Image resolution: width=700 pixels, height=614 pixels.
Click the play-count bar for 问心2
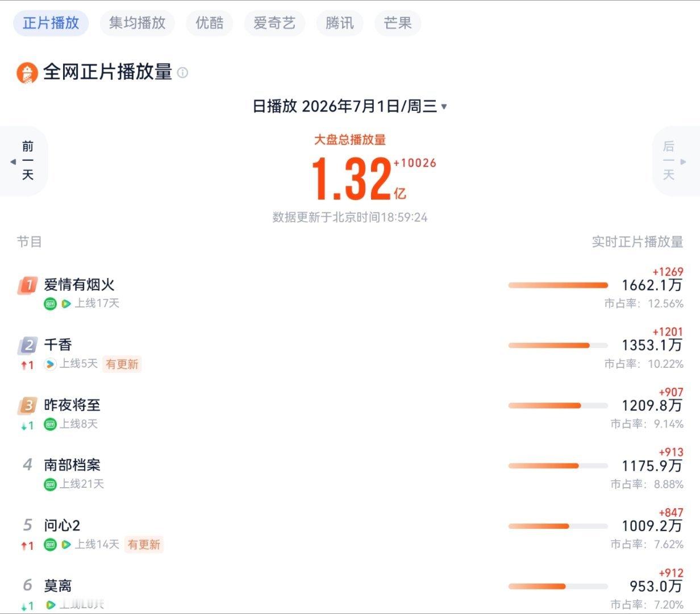pyautogui.click(x=558, y=526)
